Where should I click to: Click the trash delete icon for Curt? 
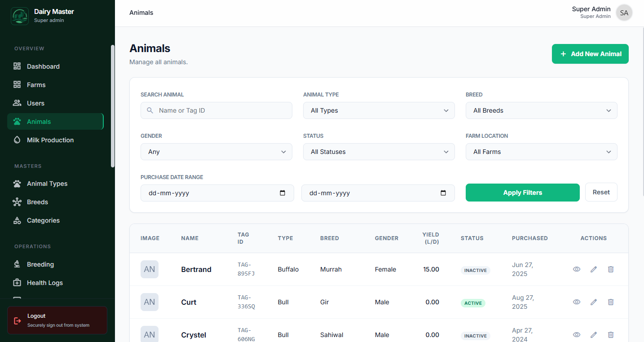click(x=611, y=302)
